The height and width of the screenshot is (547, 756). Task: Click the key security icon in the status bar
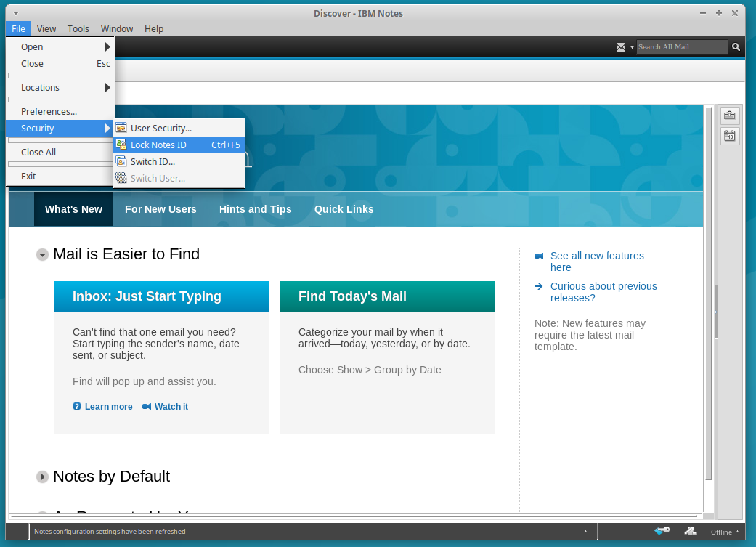(x=661, y=531)
